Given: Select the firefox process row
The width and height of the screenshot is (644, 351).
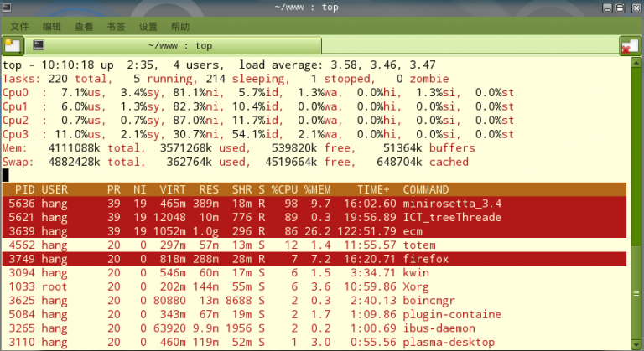Looking at the screenshot, I should pos(314,259).
